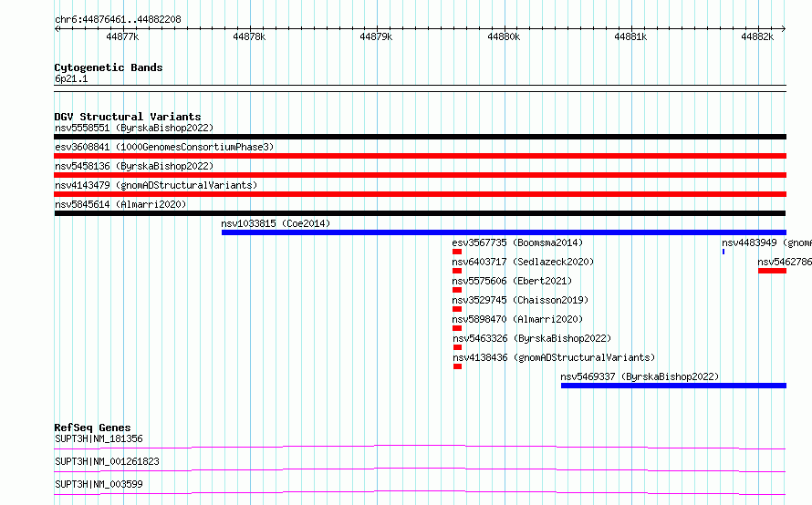The image size is (812, 505).
Task: Select variant label nsv1033815 (Coe2014)
Action: 276,223
